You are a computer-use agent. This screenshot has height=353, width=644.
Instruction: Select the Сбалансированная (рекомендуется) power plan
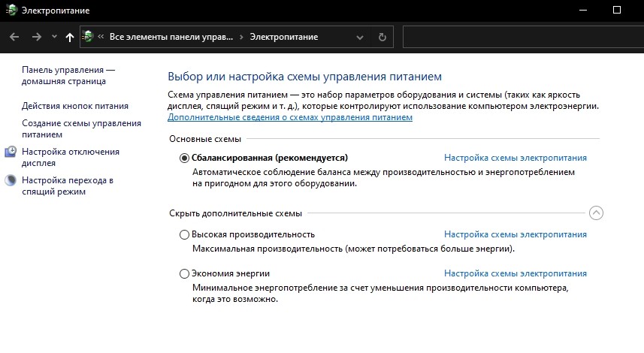185,158
